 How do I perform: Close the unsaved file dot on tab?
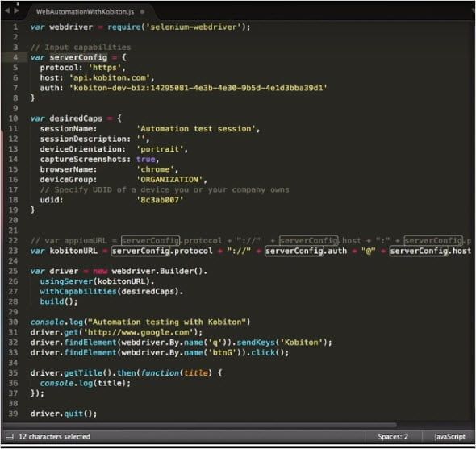point(142,12)
